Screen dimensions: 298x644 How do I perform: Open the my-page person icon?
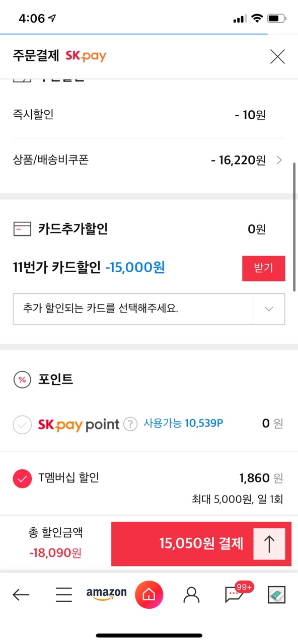point(191,595)
